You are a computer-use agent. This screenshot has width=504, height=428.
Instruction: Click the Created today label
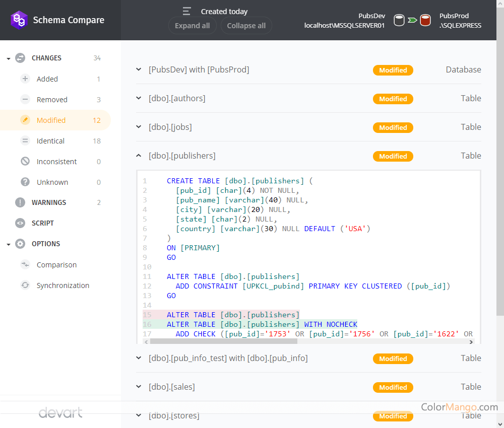[x=224, y=12]
